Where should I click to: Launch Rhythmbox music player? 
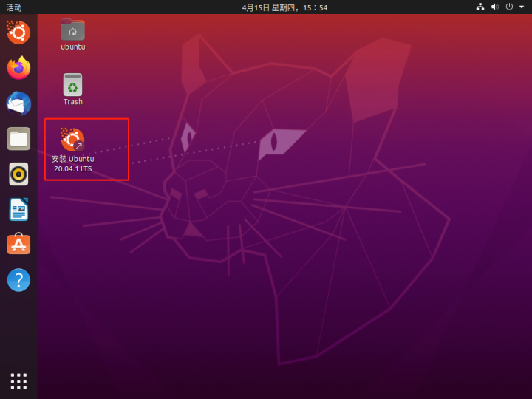tap(18, 174)
